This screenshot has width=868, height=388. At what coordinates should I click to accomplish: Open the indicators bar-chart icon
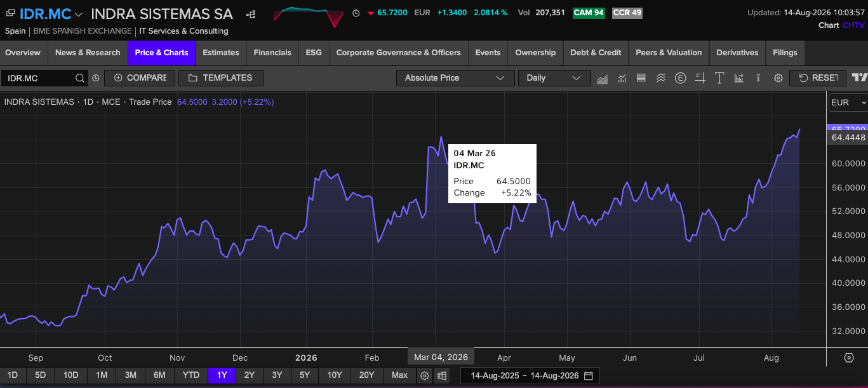[622, 78]
